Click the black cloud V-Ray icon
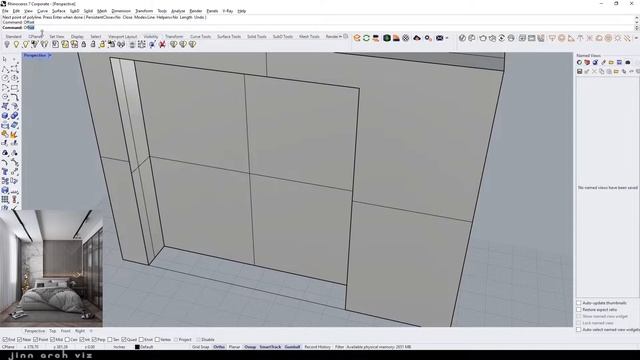640x360 pixels. point(417,38)
